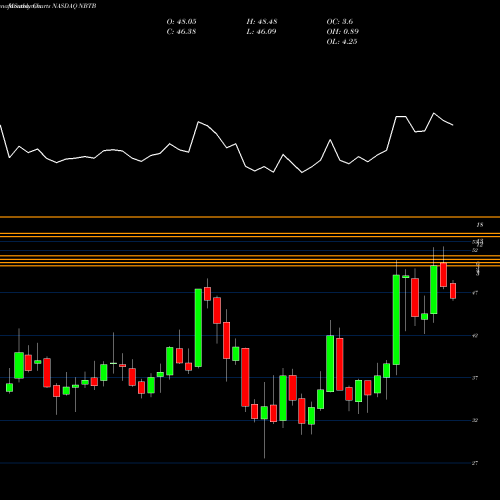Click the 47 price axis label
The width and height of the screenshot is (500, 500).
coord(475,293)
